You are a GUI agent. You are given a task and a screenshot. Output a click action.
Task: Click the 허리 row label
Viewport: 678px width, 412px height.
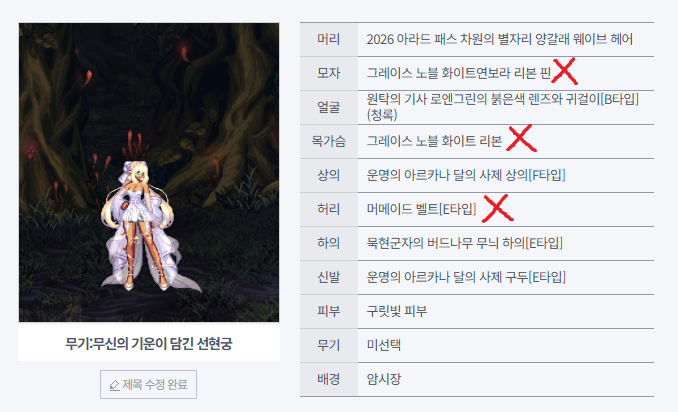329,209
